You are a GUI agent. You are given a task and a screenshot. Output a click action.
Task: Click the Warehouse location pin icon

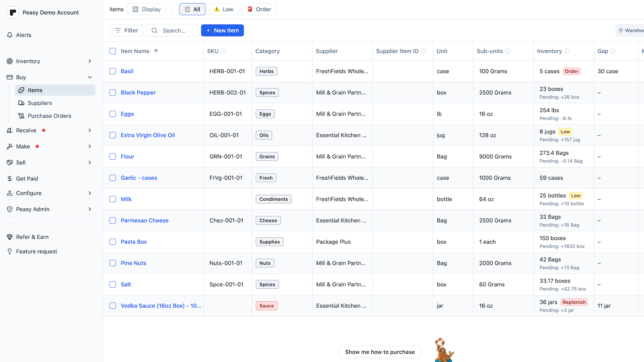[x=621, y=30]
